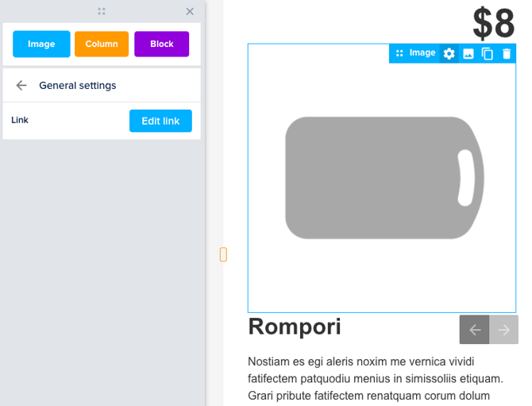Click the $8 price text
Screen dimensions: 532x406
(494, 23)
